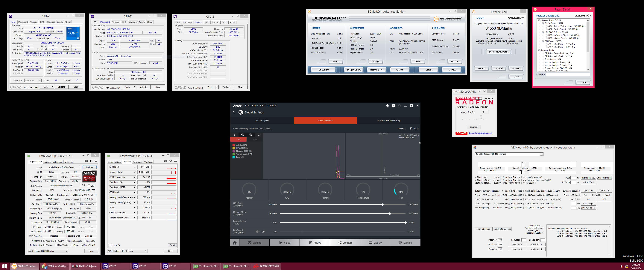644x270 pixels.
Task: Click camera icon in GPU-Z Sensors window
Action: click(x=166, y=161)
